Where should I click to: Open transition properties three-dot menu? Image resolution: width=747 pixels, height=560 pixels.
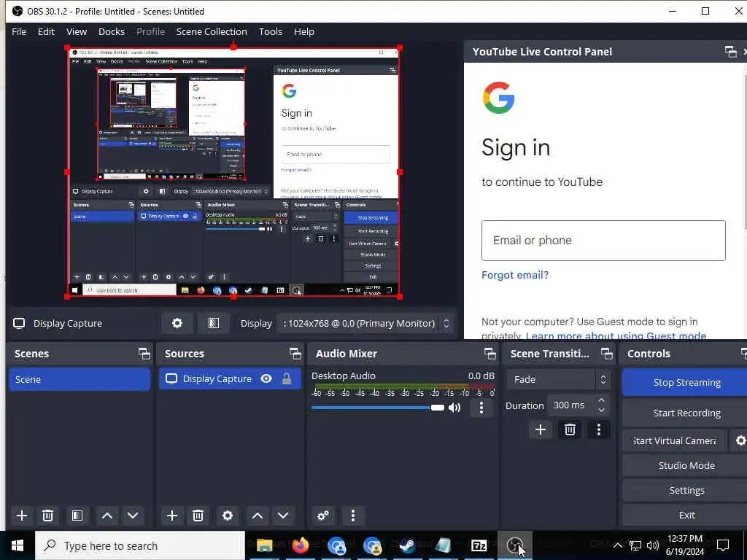(599, 429)
